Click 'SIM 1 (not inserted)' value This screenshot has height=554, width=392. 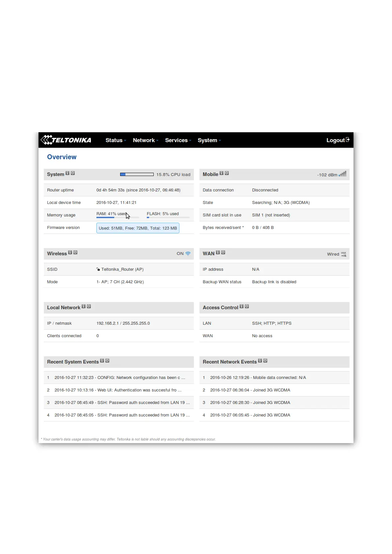point(271,215)
